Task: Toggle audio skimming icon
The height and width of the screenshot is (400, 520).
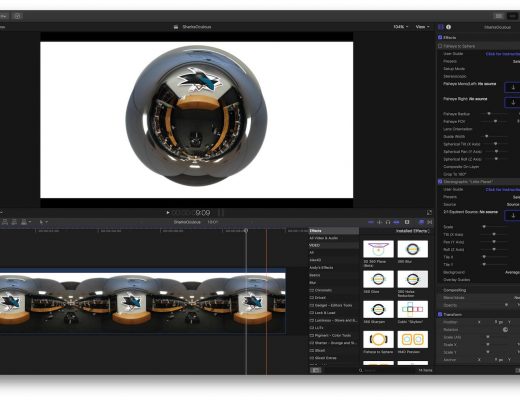Action: 380,222
